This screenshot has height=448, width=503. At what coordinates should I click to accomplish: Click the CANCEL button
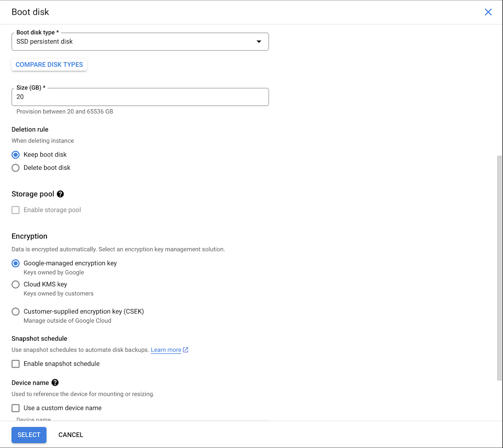point(71,435)
